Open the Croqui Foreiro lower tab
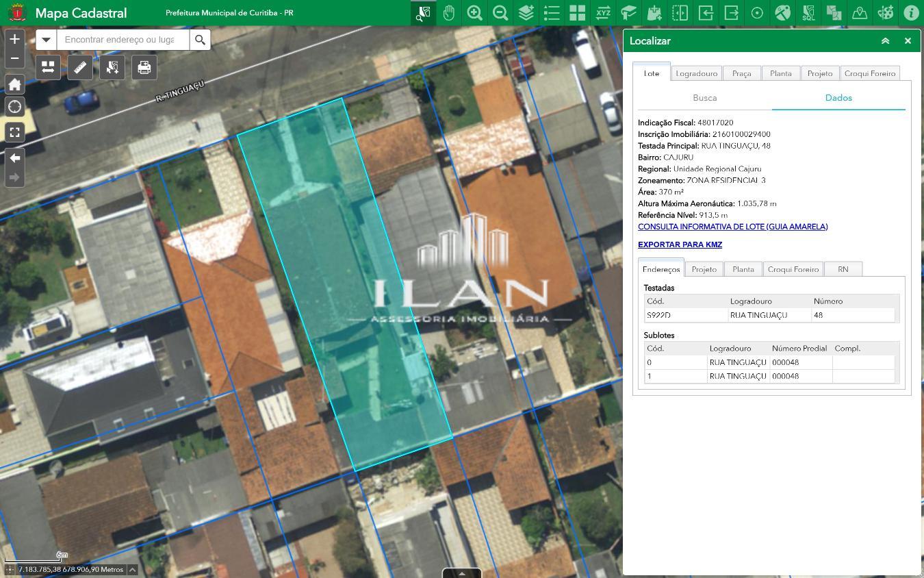 coord(793,269)
